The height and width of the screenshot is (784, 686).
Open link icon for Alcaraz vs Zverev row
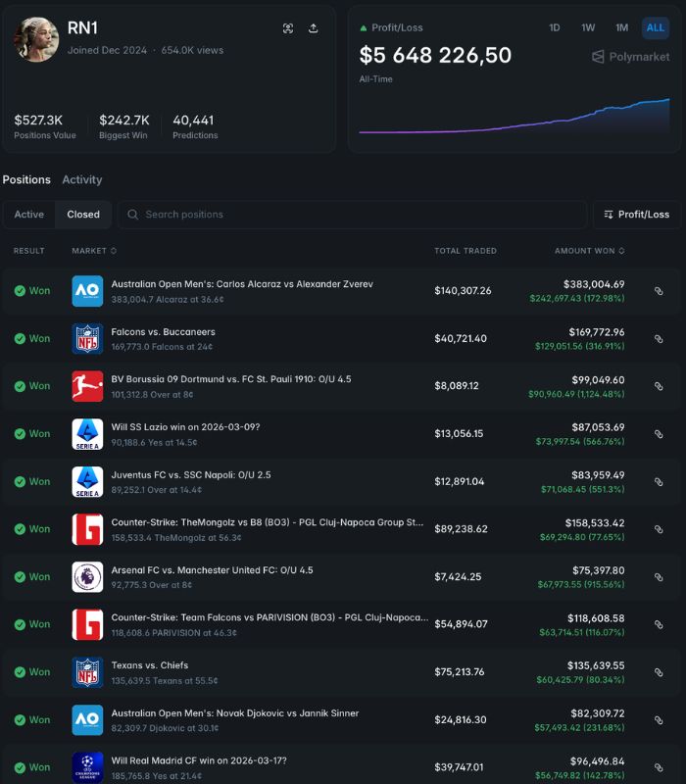(x=659, y=291)
